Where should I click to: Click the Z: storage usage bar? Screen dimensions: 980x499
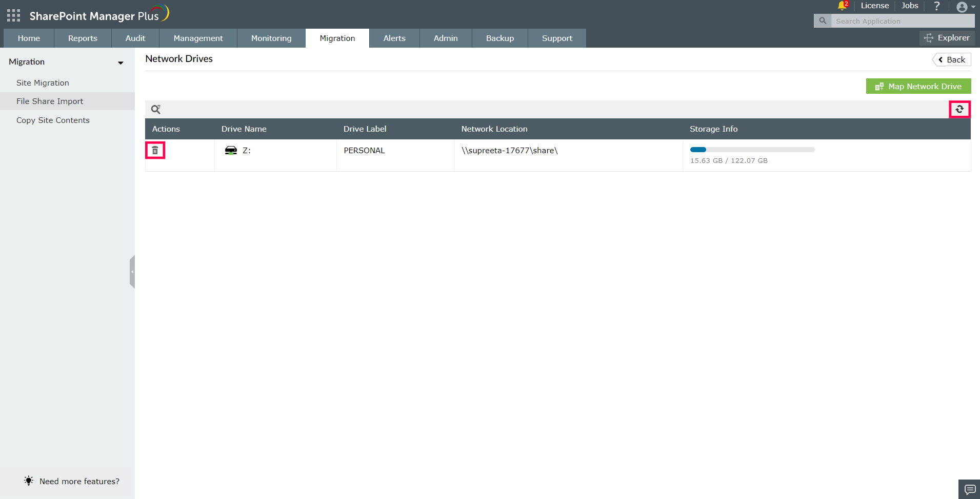coord(752,150)
